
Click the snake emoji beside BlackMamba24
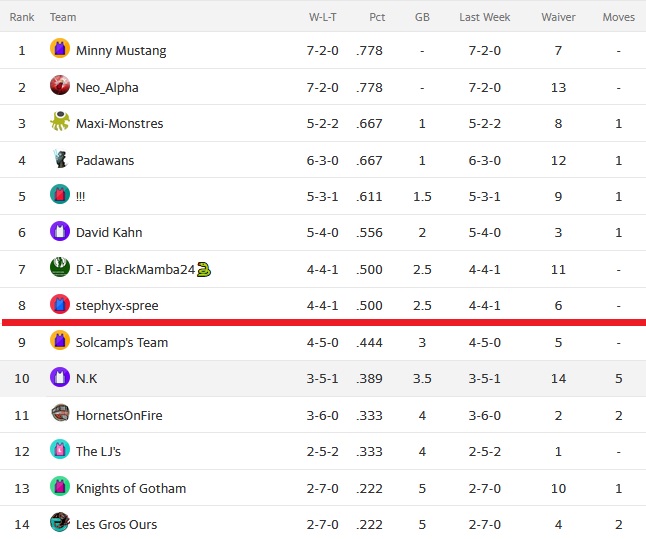(204, 269)
